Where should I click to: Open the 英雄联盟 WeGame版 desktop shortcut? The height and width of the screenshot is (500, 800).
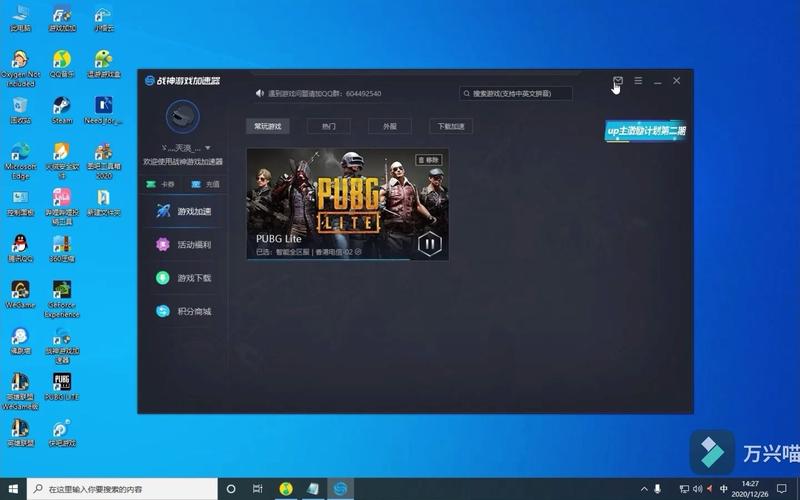point(20,391)
